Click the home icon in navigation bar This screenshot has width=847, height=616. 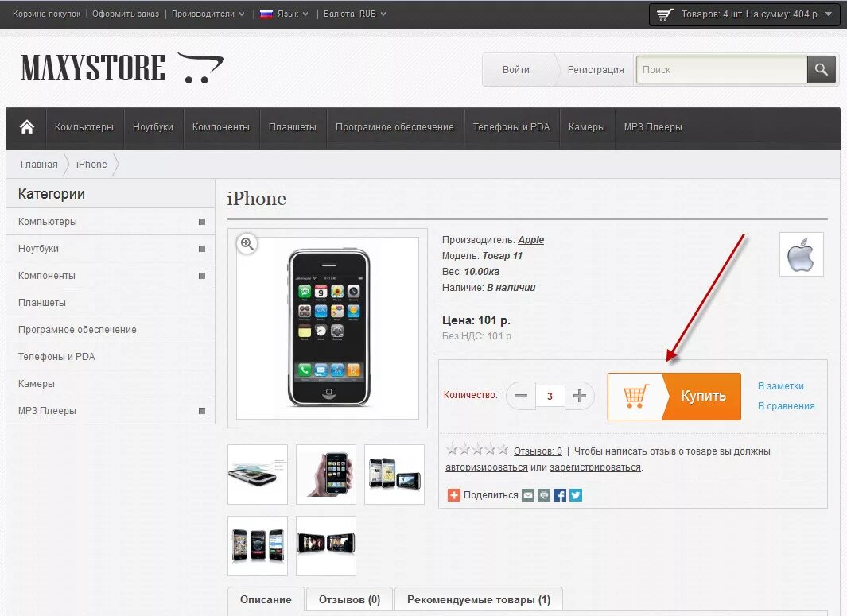pyautogui.click(x=26, y=127)
